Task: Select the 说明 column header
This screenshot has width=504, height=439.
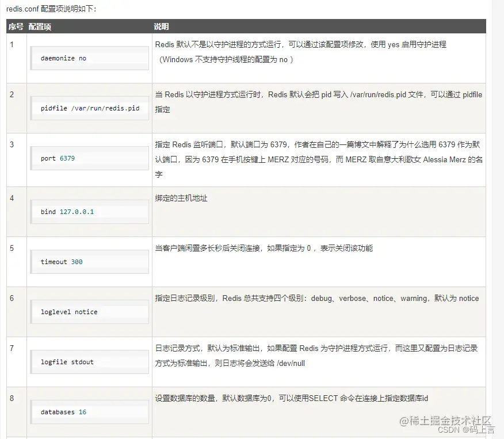Action: coord(160,26)
